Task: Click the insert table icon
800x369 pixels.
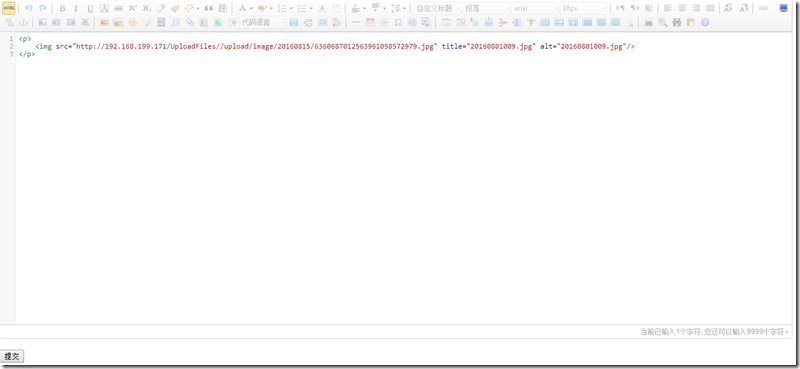Action: [x=446, y=22]
